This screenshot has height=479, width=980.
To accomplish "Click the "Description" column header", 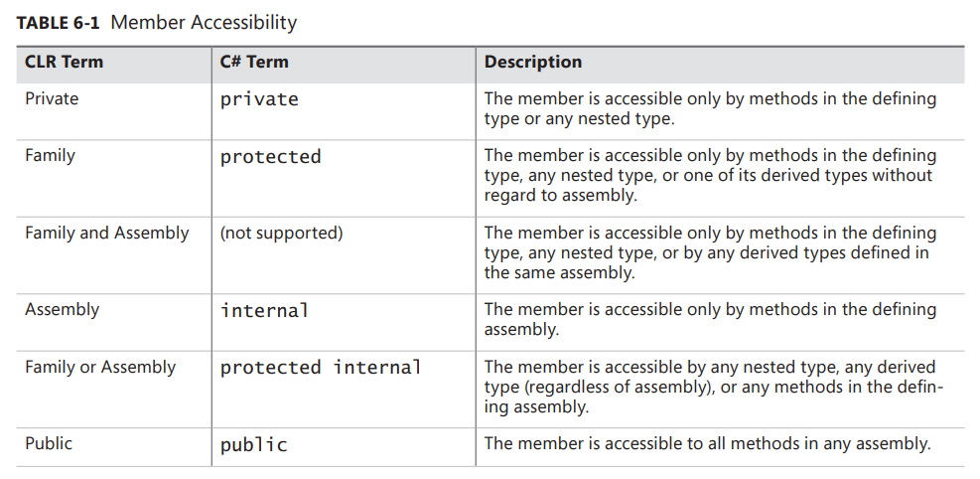I will coord(533,63).
